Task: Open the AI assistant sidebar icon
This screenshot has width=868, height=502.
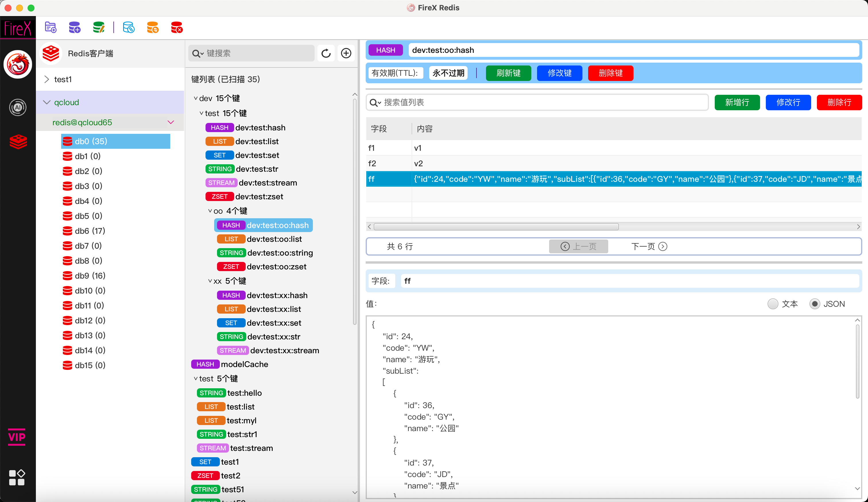Action: tap(18, 107)
